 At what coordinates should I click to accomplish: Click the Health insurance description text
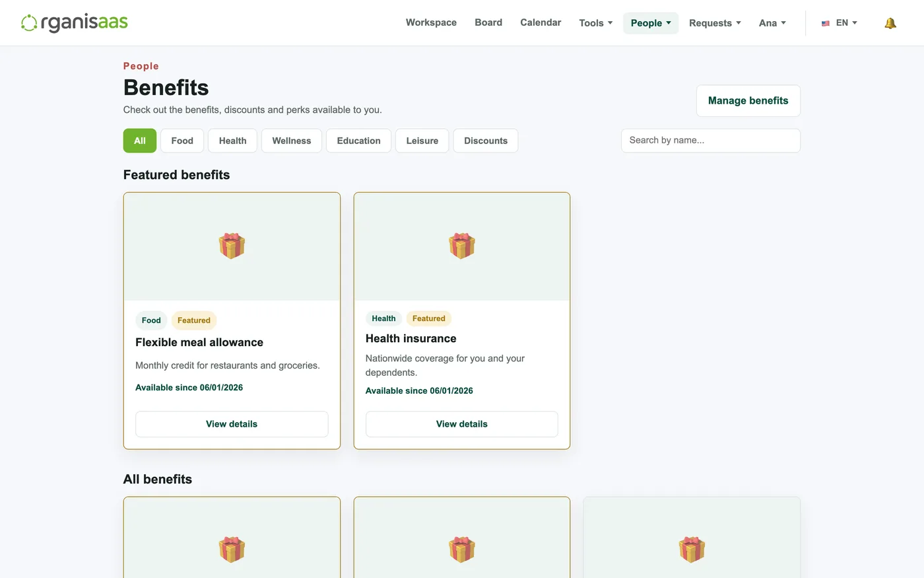[445, 365]
